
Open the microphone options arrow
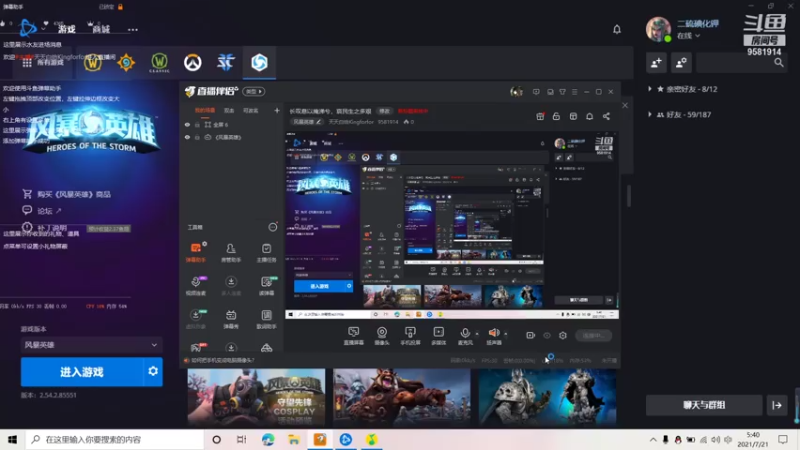click(477, 334)
